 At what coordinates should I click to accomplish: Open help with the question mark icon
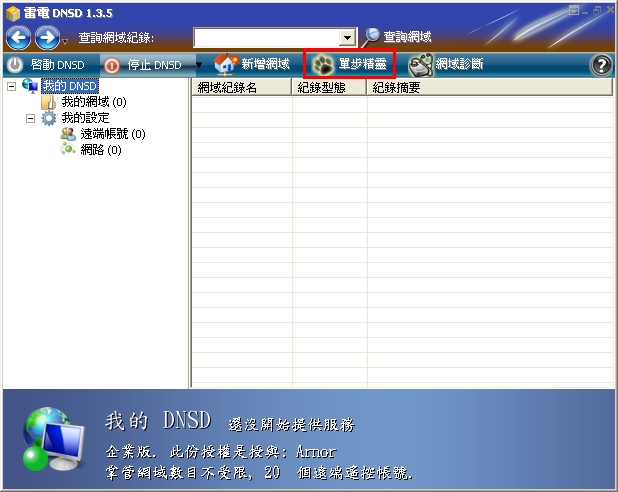pyautogui.click(x=601, y=65)
